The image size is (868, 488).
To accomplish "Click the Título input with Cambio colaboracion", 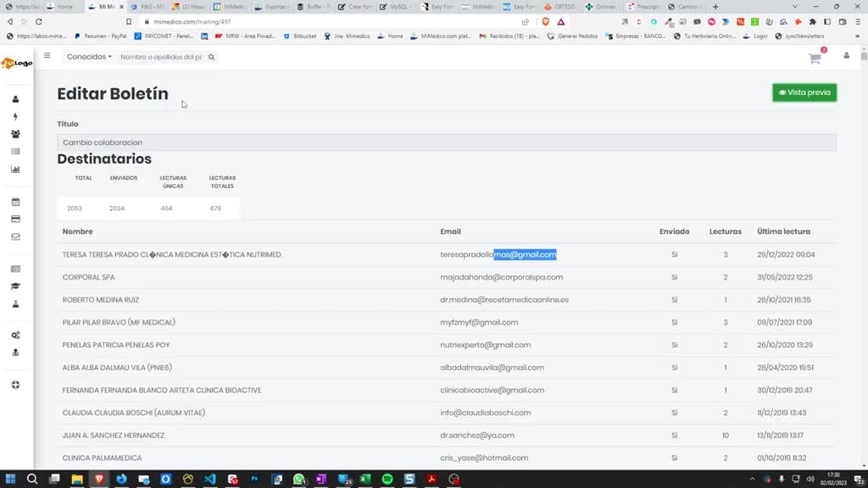I will tap(446, 142).
